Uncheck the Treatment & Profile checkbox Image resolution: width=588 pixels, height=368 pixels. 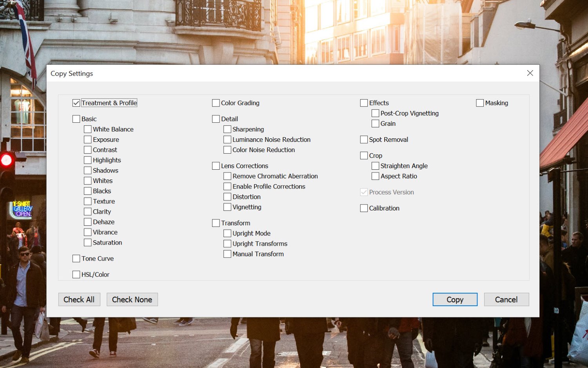tap(76, 103)
